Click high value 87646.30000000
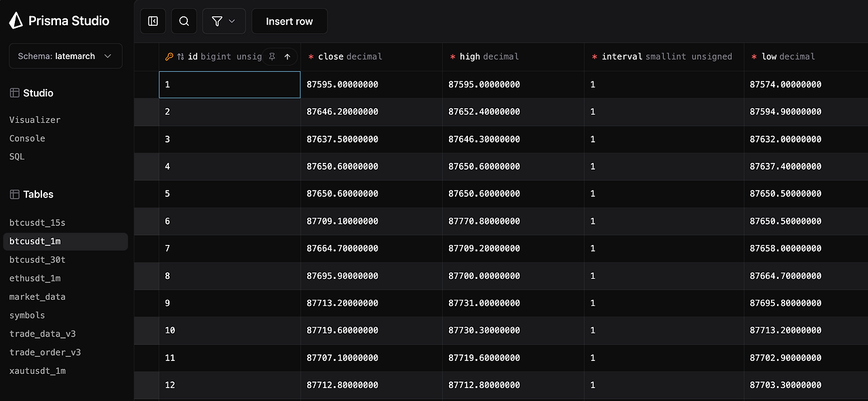Screen dimensions: 868x401 (484, 139)
